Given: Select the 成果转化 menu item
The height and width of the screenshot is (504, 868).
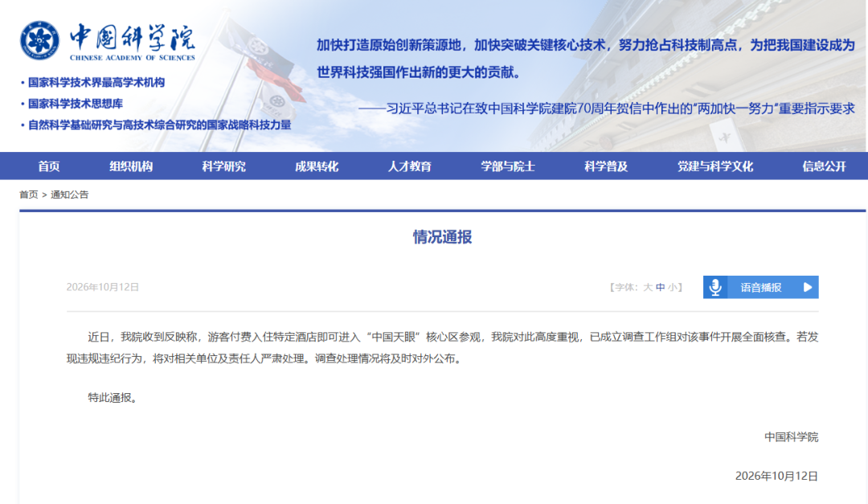Looking at the screenshot, I should [x=317, y=166].
